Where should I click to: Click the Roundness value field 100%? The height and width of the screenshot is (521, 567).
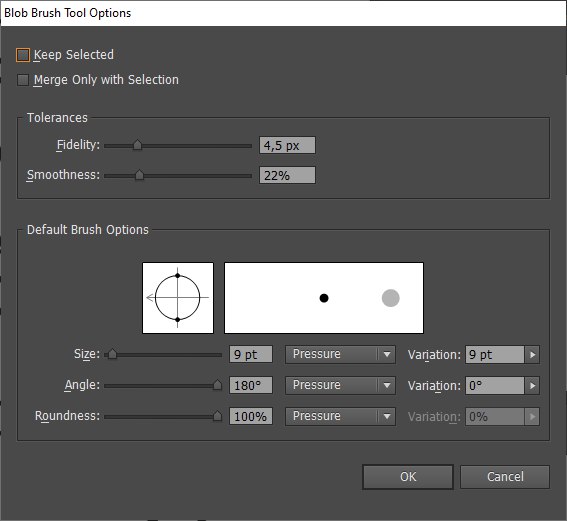251,416
